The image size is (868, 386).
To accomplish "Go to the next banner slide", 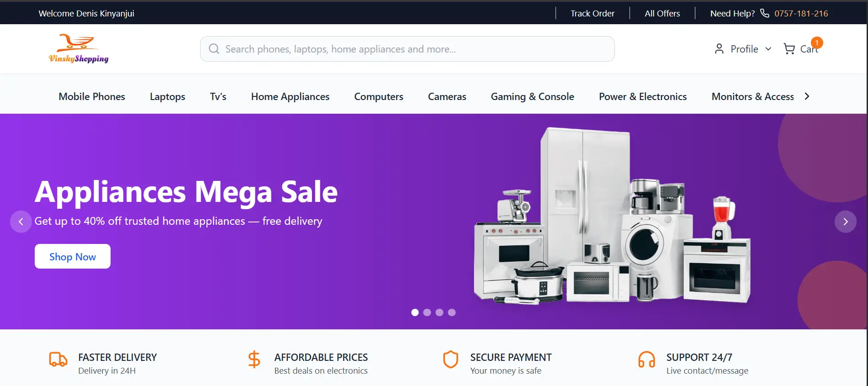I will (x=846, y=222).
